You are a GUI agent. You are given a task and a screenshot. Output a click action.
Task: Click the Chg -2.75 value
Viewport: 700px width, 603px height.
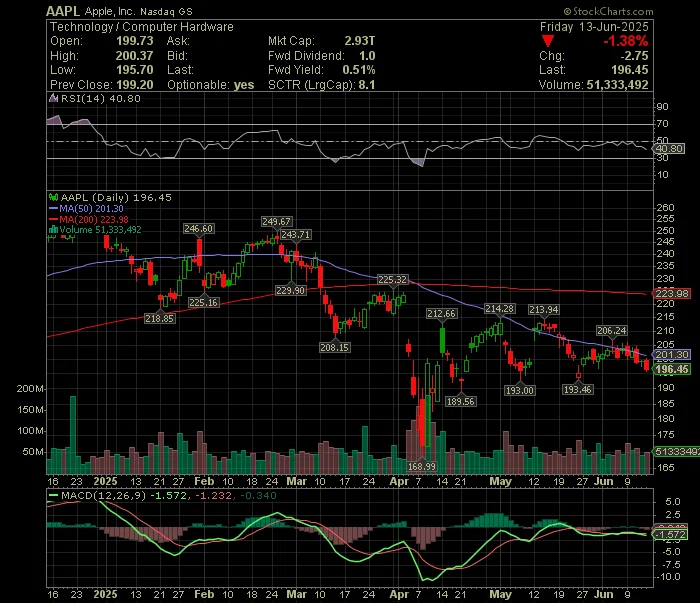tap(634, 56)
